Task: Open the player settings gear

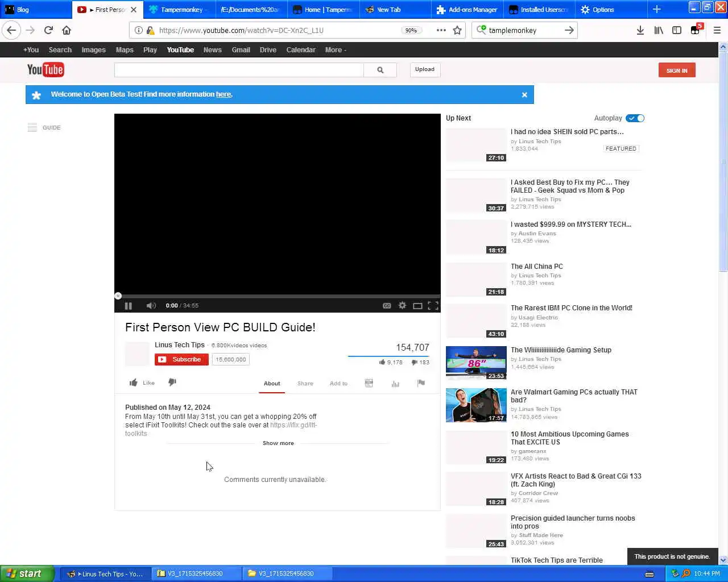Action: [x=402, y=306]
